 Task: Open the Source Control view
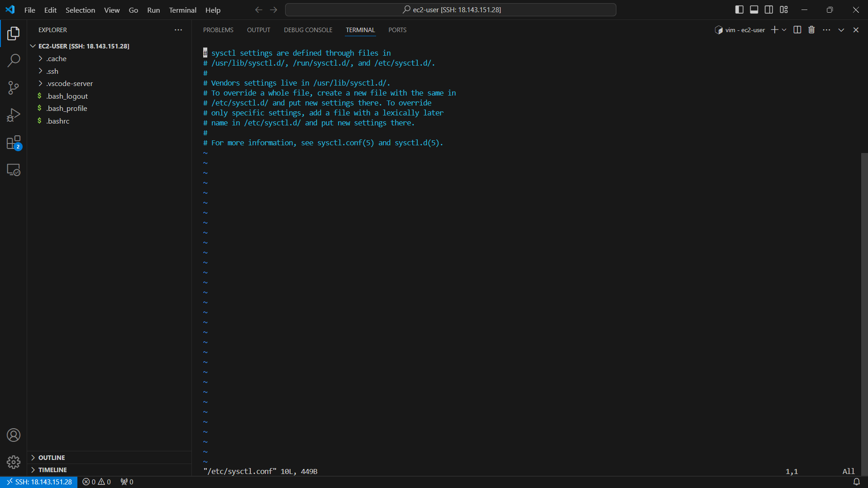[14, 88]
